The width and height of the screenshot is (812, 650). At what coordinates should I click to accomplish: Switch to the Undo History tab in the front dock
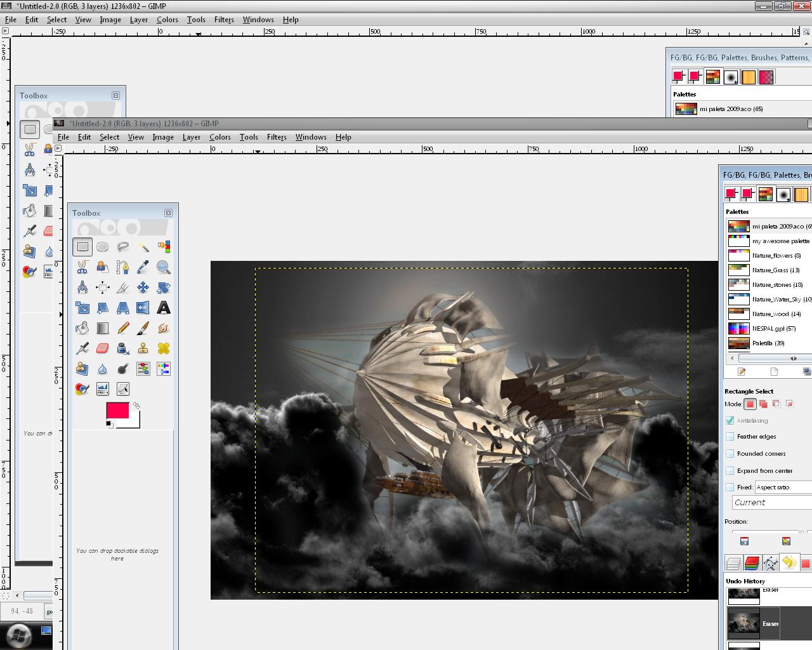point(789,562)
